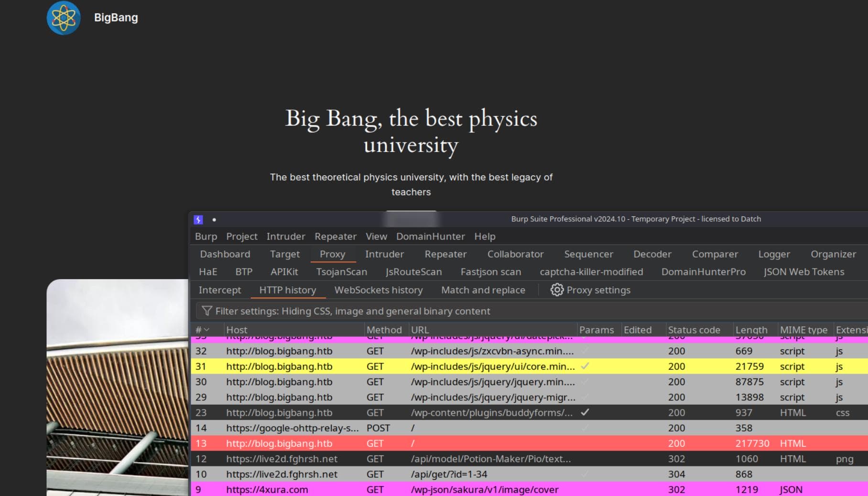868x496 pixels.
Task: Click the Params checkmark in request 31 row
Action: [x=585, y=366]
